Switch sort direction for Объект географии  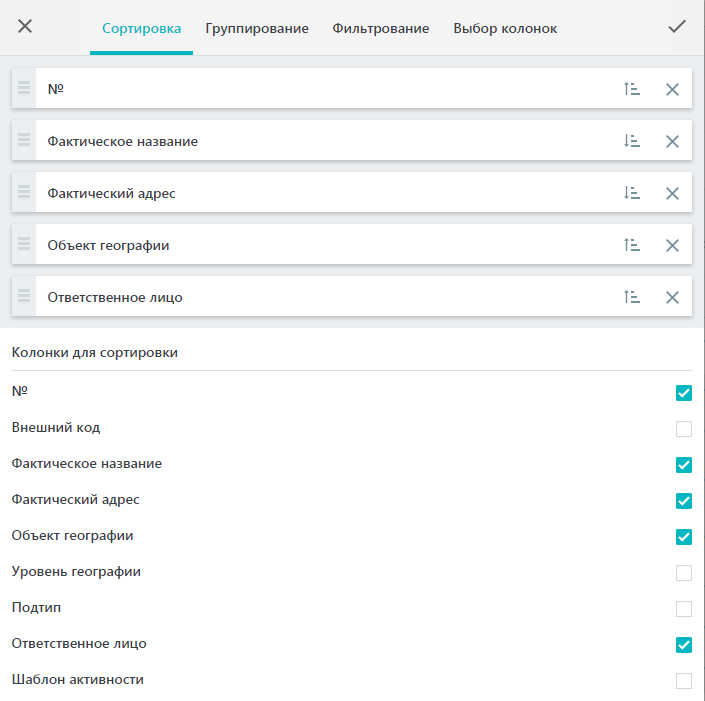pyautogui.click(x=631, y=245)
